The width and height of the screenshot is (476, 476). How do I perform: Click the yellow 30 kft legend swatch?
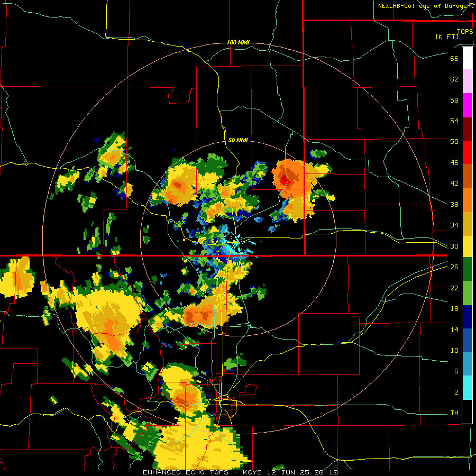(x=467, y=246)
